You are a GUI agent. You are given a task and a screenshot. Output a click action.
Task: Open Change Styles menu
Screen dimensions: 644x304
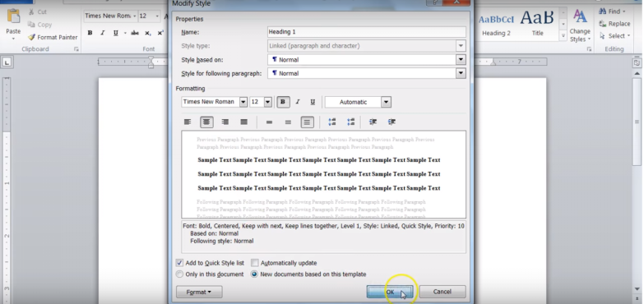(580, 25)
